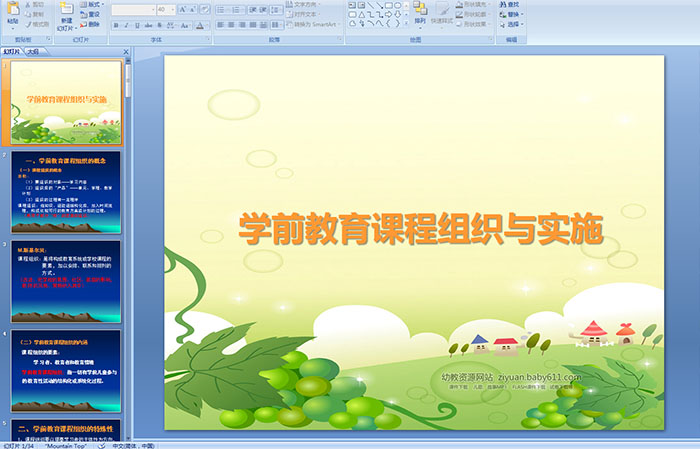Viewport: 700px width, 449px height.
Task: Toggle Strikethrough (abc) formatting
Action: tap(148, 25)
